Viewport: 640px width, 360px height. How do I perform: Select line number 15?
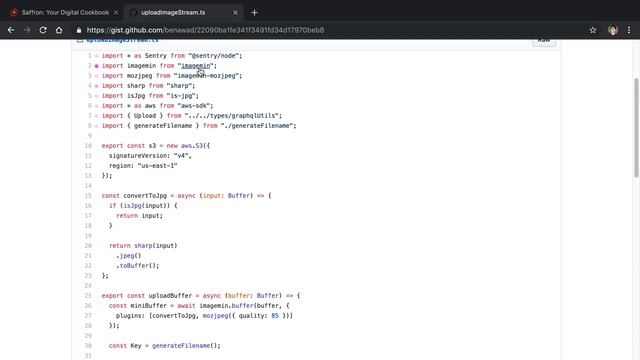[x=88, y=196]
